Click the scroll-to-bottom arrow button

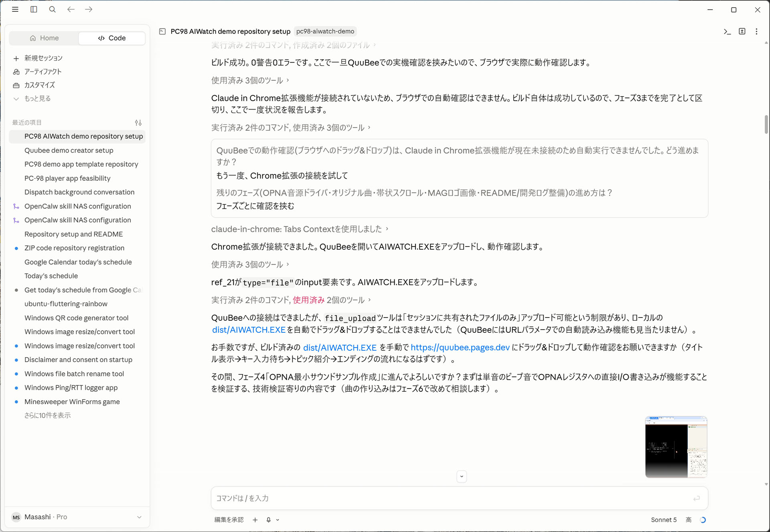click(x=462, y=476)
